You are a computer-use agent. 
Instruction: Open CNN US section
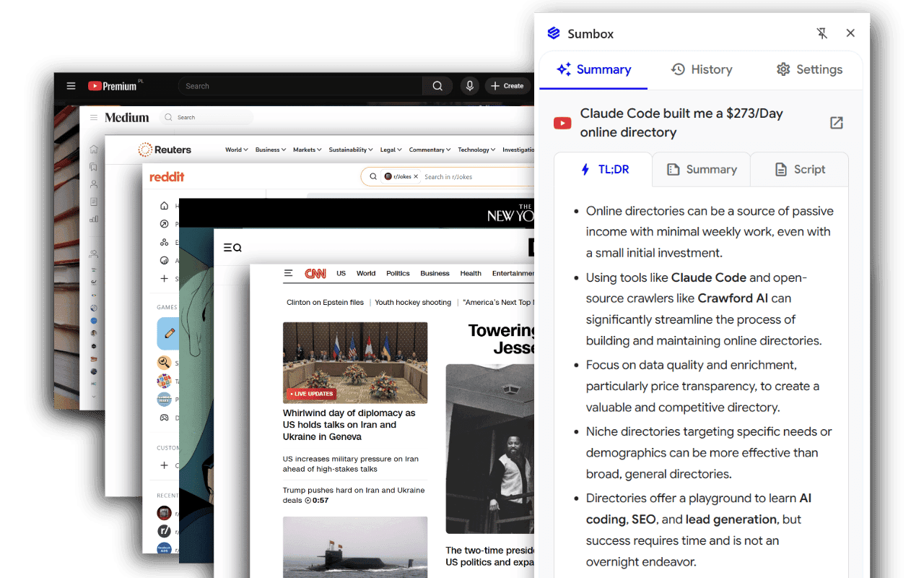coord(341,273)
